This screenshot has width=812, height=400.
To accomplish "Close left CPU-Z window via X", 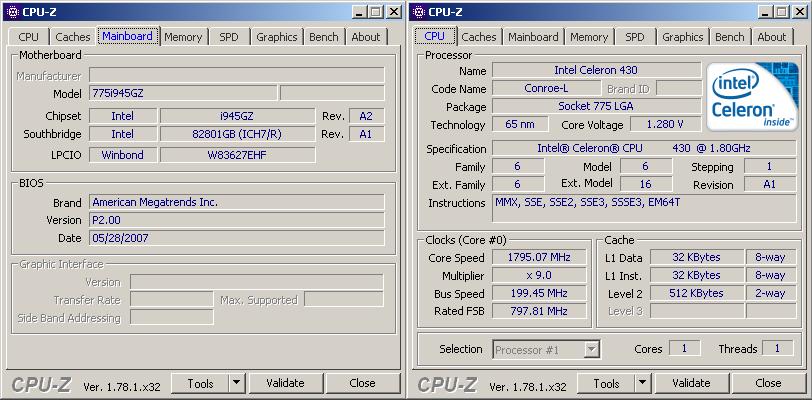I will point(394,12).
